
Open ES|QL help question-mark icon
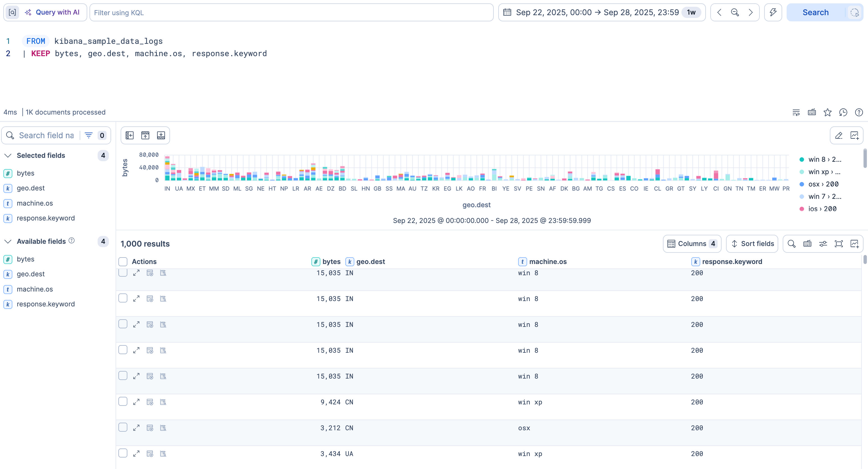[859, 112]
